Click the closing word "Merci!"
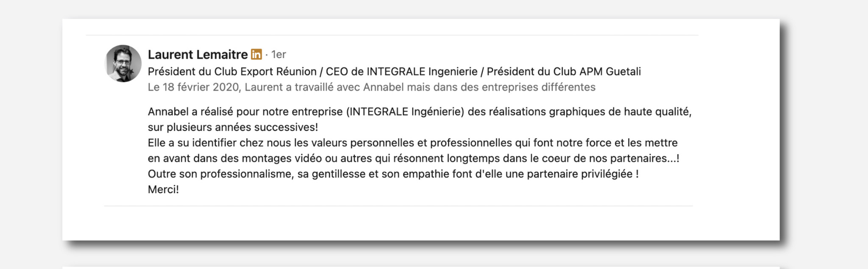The height and width of the screenshot is (269, 868). (163, 189)
